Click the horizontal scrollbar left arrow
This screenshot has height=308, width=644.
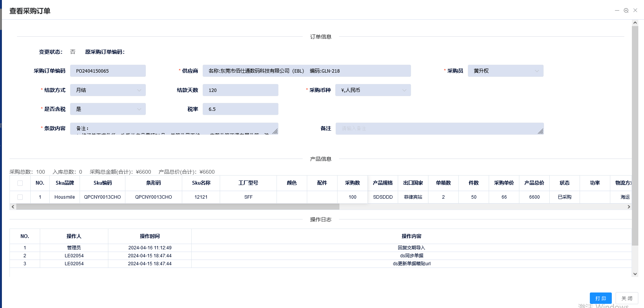pos(13,207)
